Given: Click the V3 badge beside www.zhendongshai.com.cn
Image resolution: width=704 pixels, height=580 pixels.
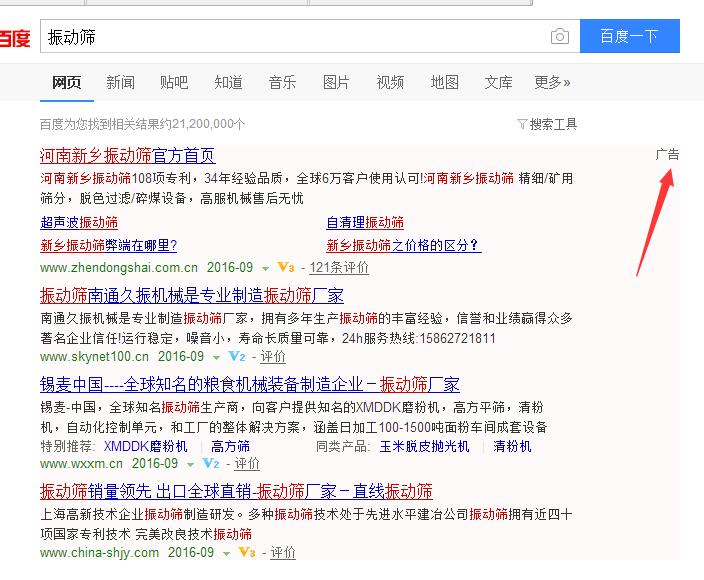Looking at the screenshot, I should pos(286,268).
